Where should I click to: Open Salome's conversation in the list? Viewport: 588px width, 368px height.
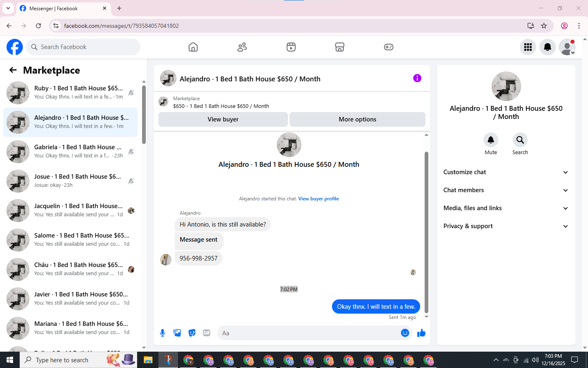coord(70,240)
